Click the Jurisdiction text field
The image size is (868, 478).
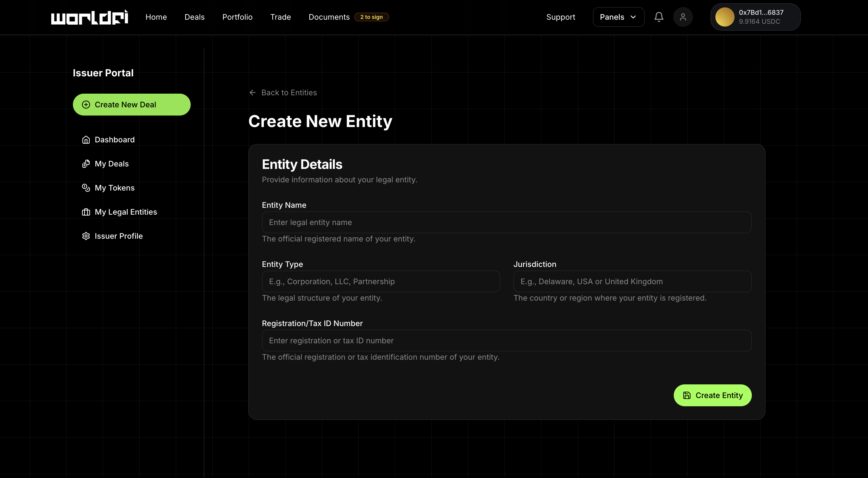point(632,281)
